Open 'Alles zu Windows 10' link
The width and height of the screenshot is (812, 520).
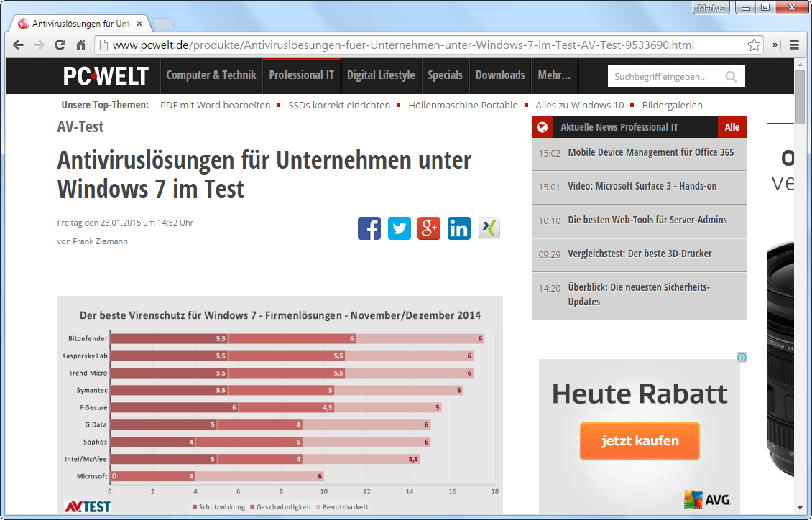579,105
